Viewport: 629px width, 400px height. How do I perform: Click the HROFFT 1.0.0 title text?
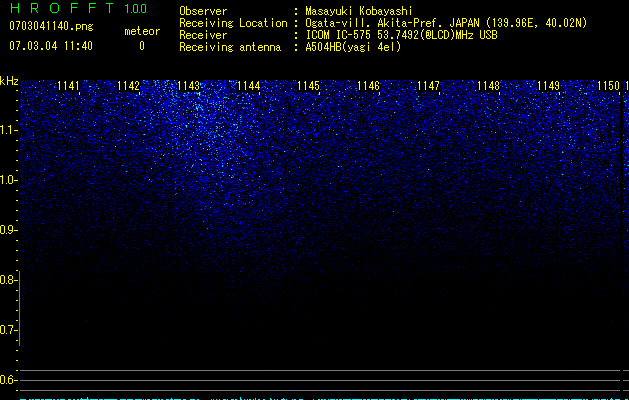(78, 8)
